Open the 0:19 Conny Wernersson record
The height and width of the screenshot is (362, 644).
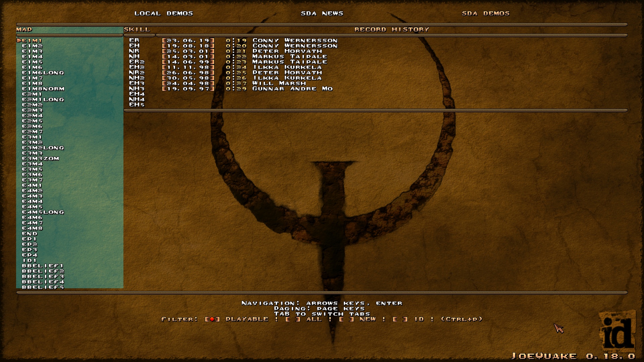[250, 41]
